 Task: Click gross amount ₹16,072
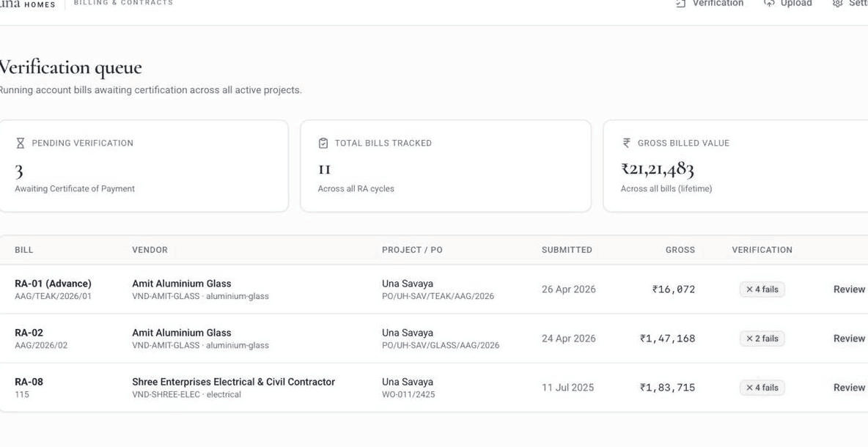point(674,289)
